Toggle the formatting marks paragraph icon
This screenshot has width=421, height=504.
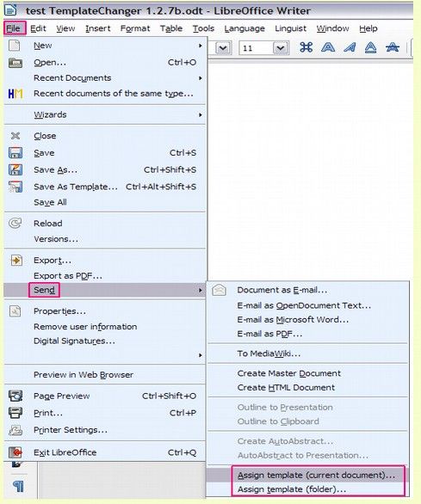[x=18, y=486]
